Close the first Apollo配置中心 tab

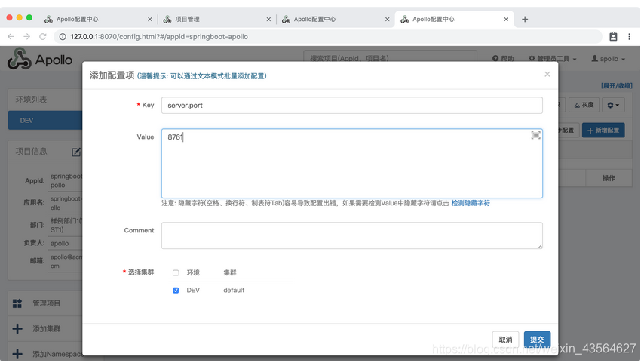click(x=150, y=20)
